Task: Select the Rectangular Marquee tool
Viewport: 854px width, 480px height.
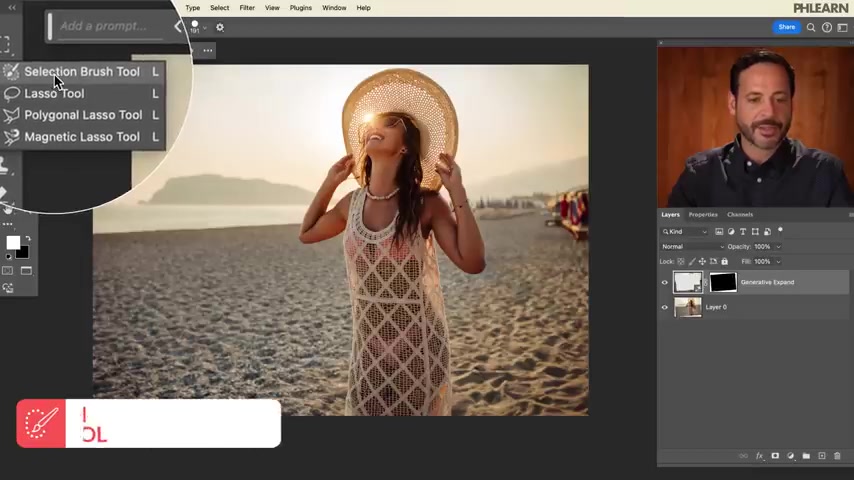Action: pos(5,44)
